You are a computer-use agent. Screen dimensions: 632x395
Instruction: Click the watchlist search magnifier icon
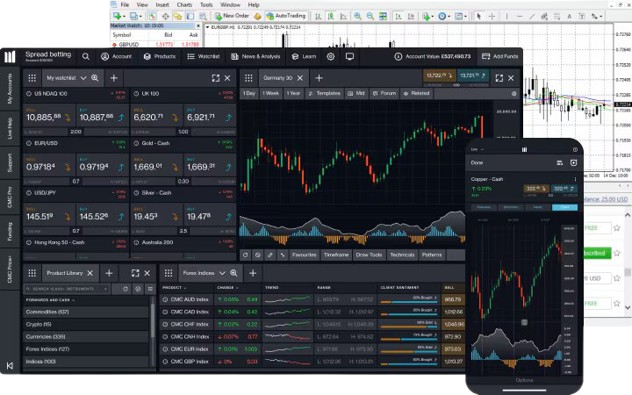coord(95,78)
